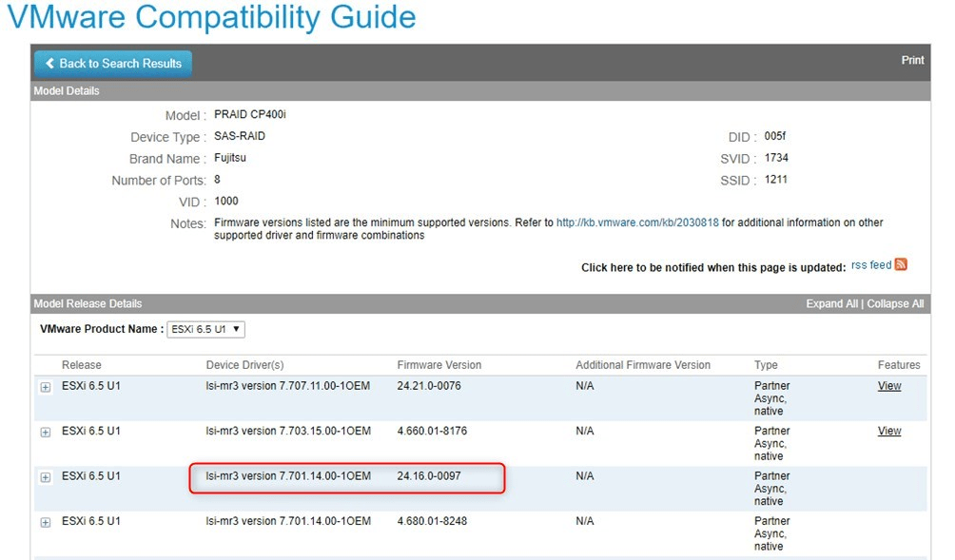Click the Model Release Details section title
The height and width of the screenshot is (560, 955).
(88, 303)
